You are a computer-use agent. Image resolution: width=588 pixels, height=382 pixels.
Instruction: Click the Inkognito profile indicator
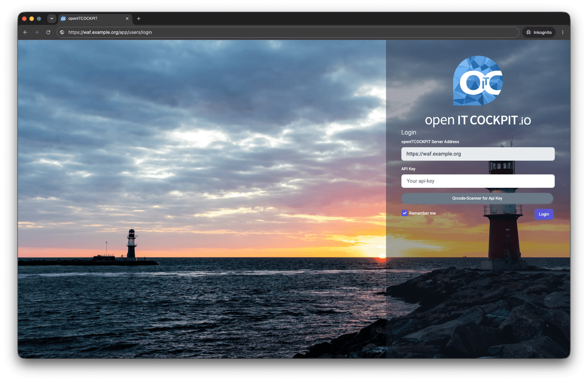click(x=539, y=32)
